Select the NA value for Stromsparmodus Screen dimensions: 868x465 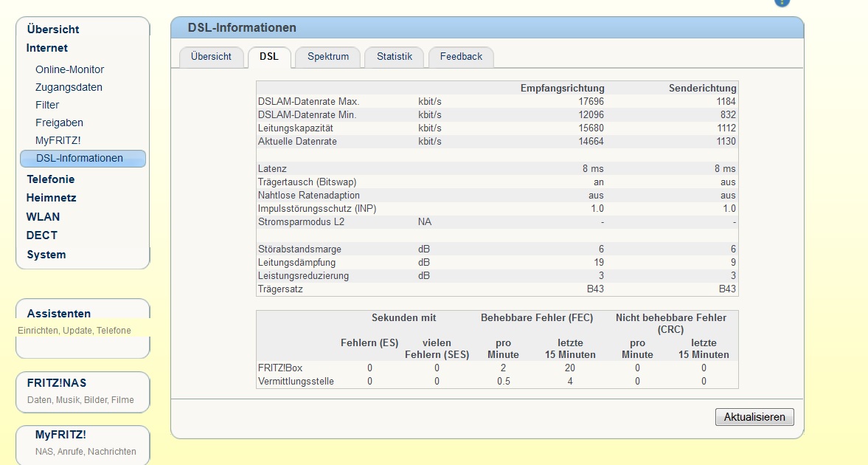[425, 221]
